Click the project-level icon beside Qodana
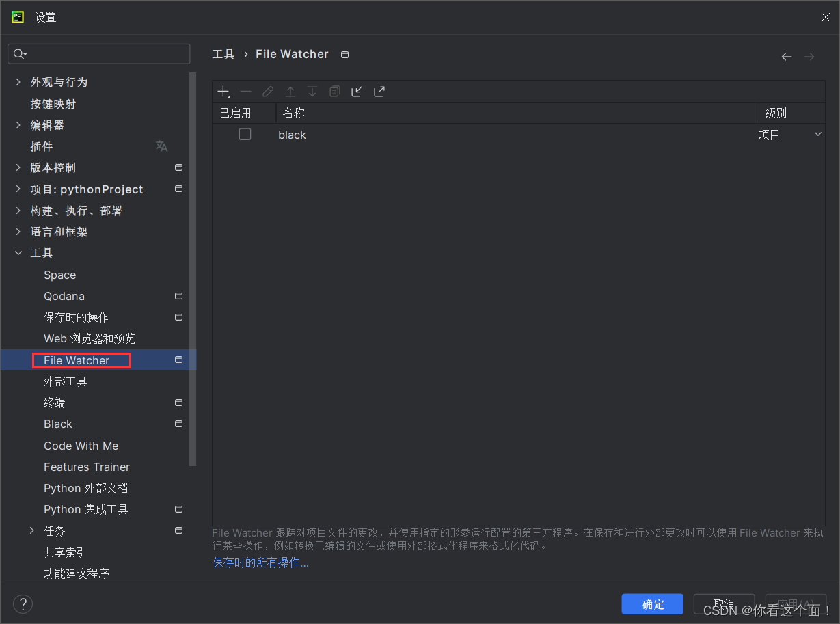 click(x=178, y=296)
